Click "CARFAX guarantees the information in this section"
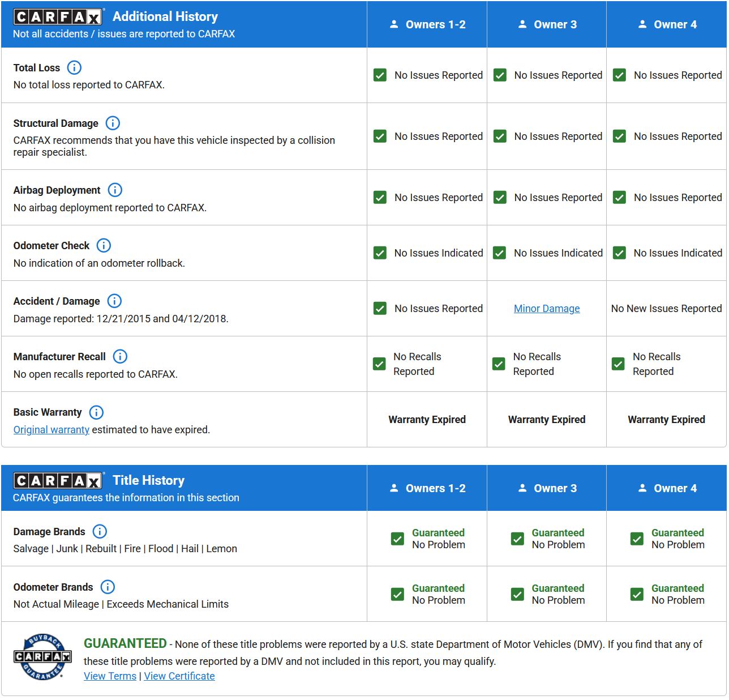This screenshot has width=729, height=700. pyautogui.click(x=126, y=498)
